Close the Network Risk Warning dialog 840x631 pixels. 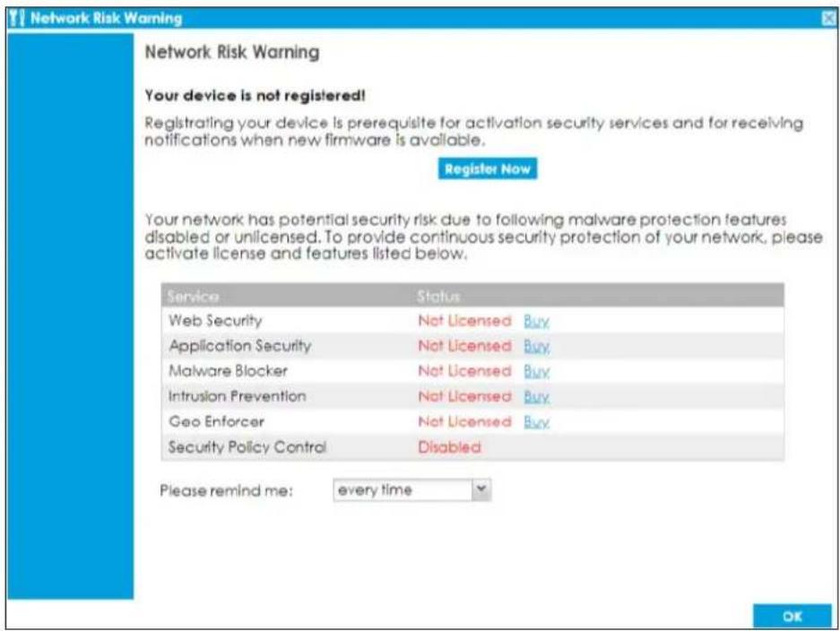tap(829, 18)
